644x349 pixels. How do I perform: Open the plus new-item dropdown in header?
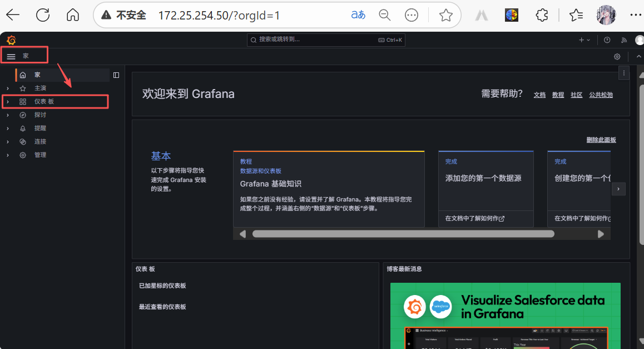(x=584, y=40)
